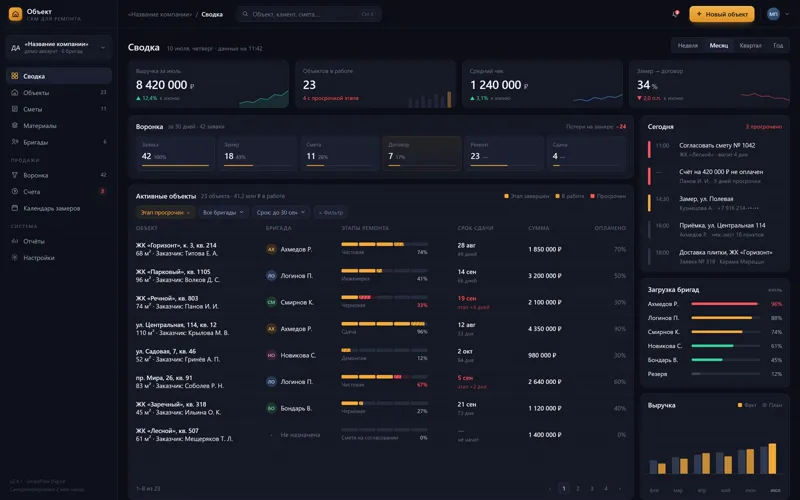Click the notification bell icon
Image resolution: width=800 pixels, height=500 pixels.
pyautogui.click(x=676, y=14)
